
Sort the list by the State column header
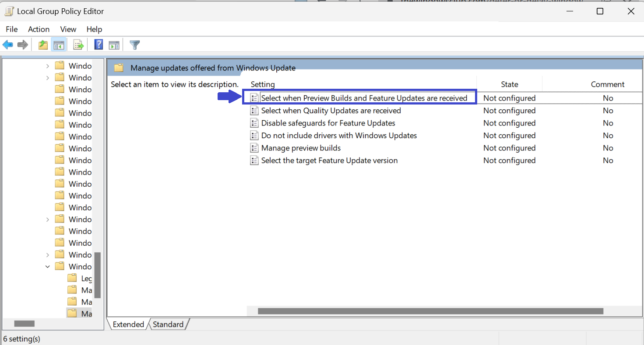(x=510, y=84)
